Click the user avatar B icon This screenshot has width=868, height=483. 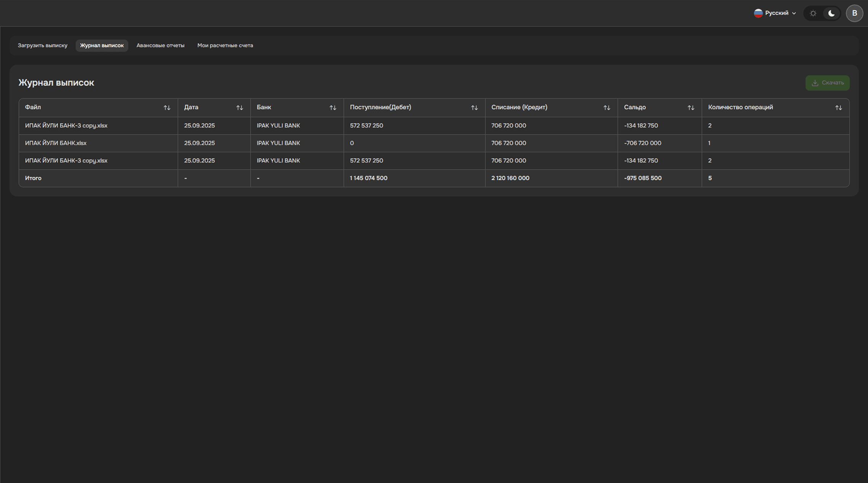tap(854, 13)
